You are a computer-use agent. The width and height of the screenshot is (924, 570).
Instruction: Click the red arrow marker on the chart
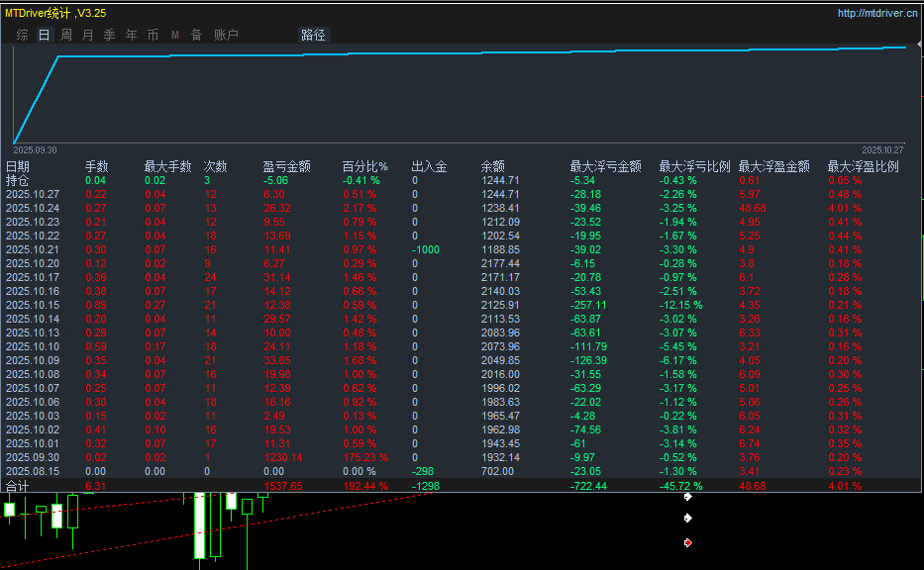pyautogui.click(x=687, y=542)
